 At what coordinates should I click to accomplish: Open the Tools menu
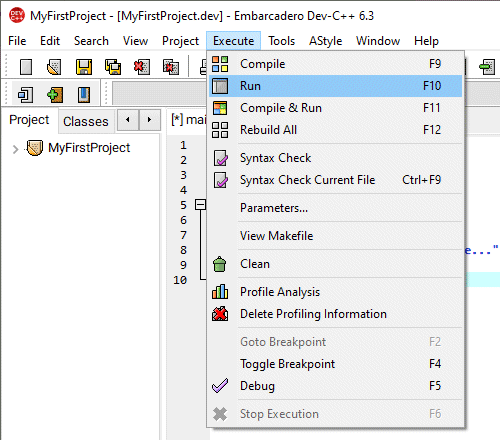pyautogui.click(x=282, y=41)
